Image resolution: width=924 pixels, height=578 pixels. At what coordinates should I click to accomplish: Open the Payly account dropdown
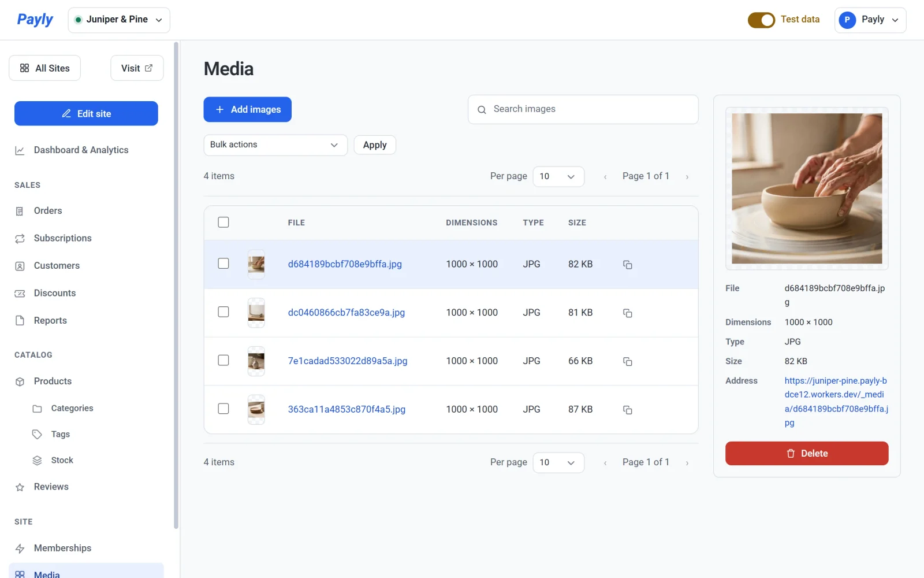[x=870, y=20]
